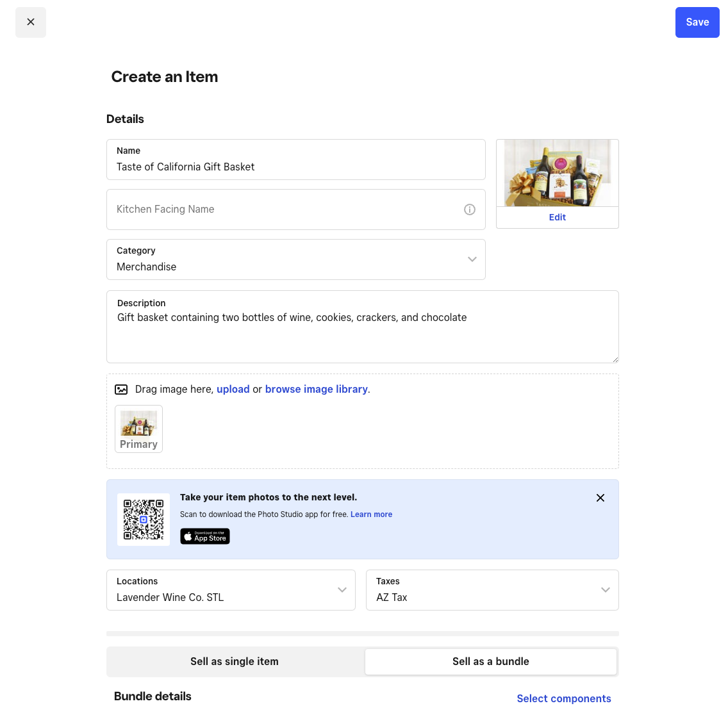This screenshot has height=715, width=728.
Task: Edit the gift basket product photo
Action: pos(557,217)
